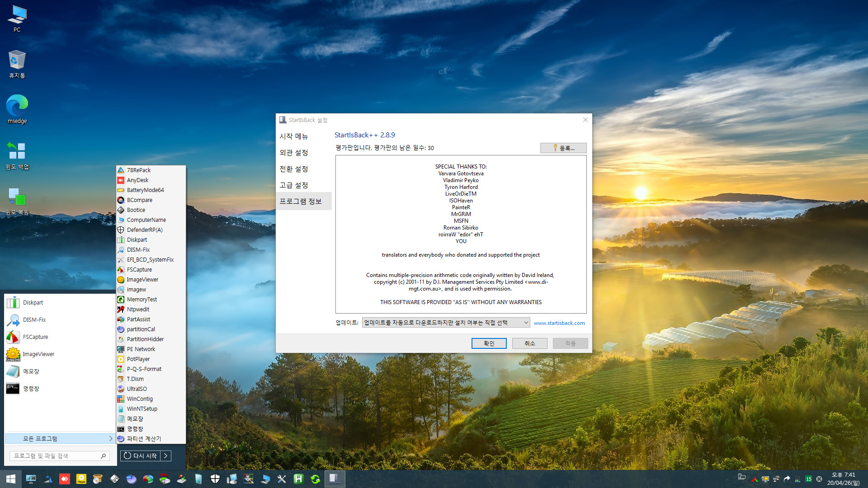This screenshot has width=868, height=488.
Task: Launch DefenderRP(A) from programs list
Action: click(x=151, y=230)
